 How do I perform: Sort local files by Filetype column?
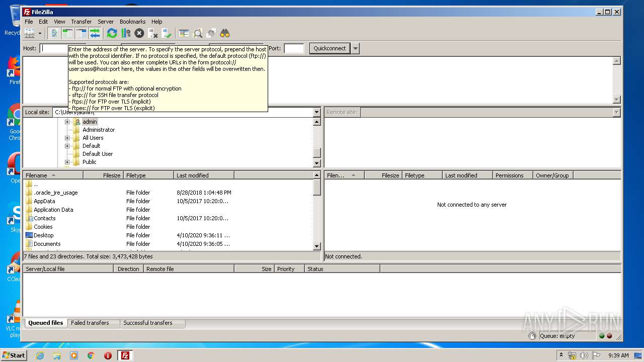tap(149, 175)
